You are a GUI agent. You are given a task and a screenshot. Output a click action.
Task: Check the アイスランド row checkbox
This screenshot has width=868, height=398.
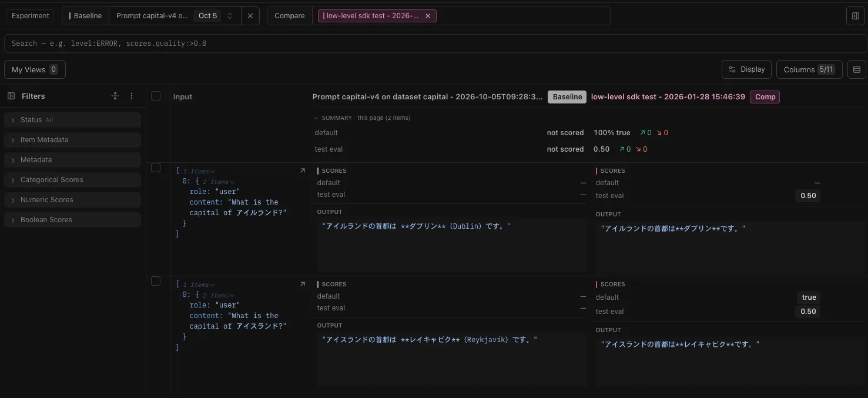point(156,281)
